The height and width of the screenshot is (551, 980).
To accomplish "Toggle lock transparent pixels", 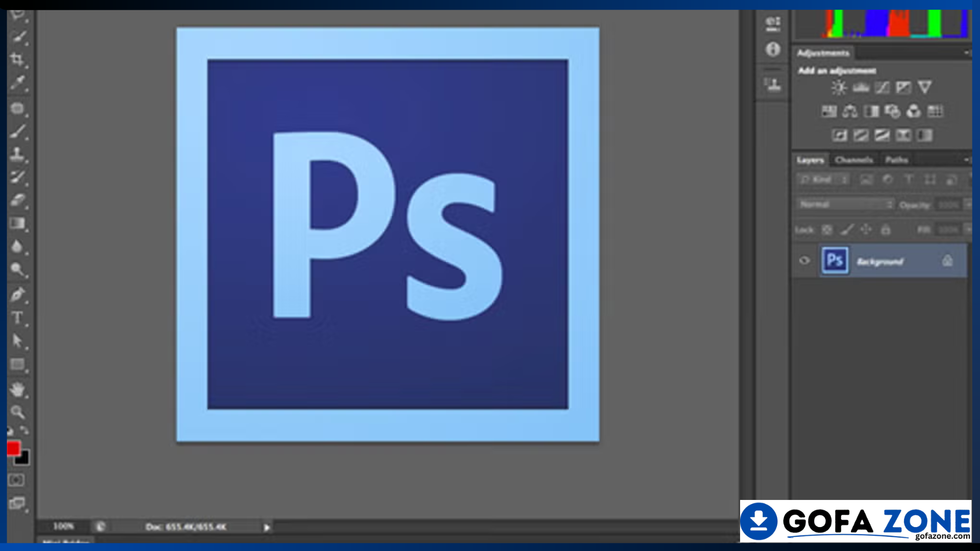I will (827, 230).
